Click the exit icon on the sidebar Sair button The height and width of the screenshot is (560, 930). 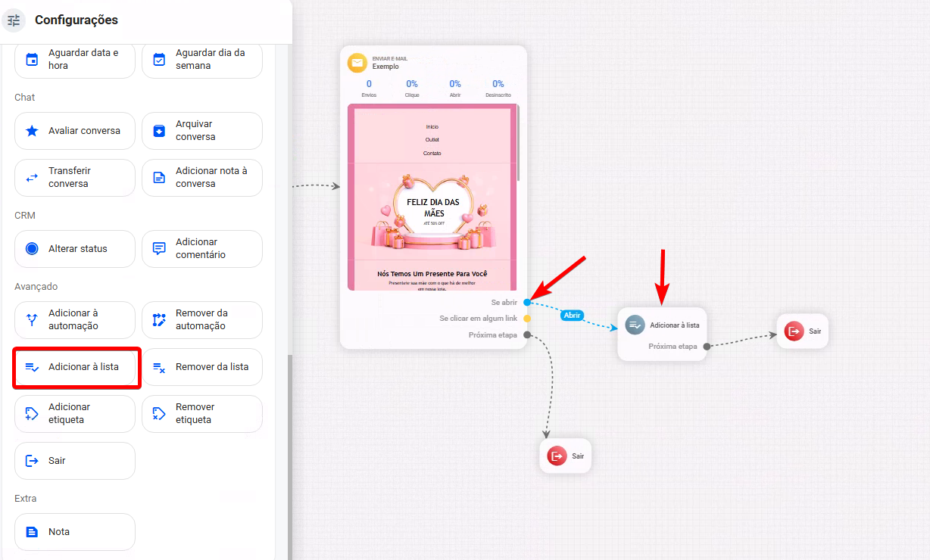(32, 461)
